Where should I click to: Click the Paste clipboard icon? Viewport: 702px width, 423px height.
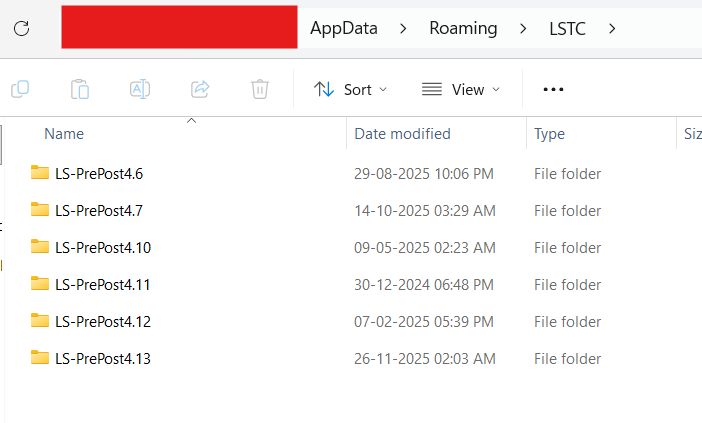80,89
